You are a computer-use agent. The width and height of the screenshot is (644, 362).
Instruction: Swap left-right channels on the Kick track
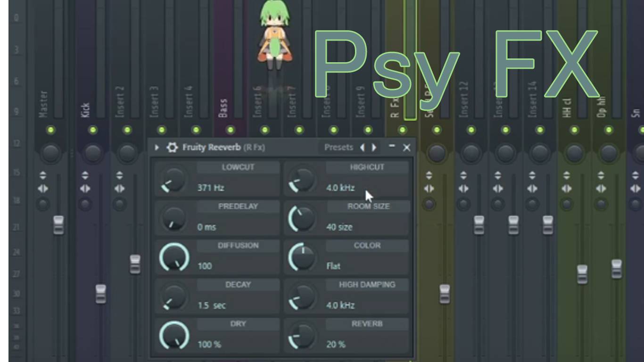[85, 189]
